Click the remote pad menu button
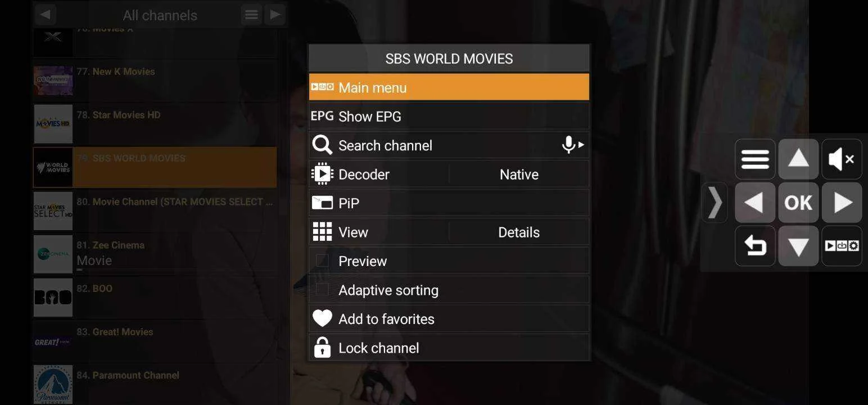 point(755,159)
